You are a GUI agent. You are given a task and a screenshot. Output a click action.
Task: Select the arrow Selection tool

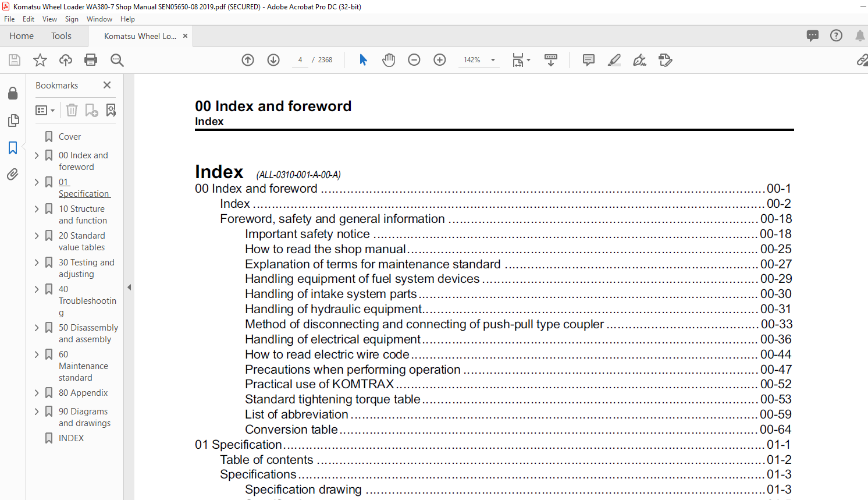coord(363,60)
